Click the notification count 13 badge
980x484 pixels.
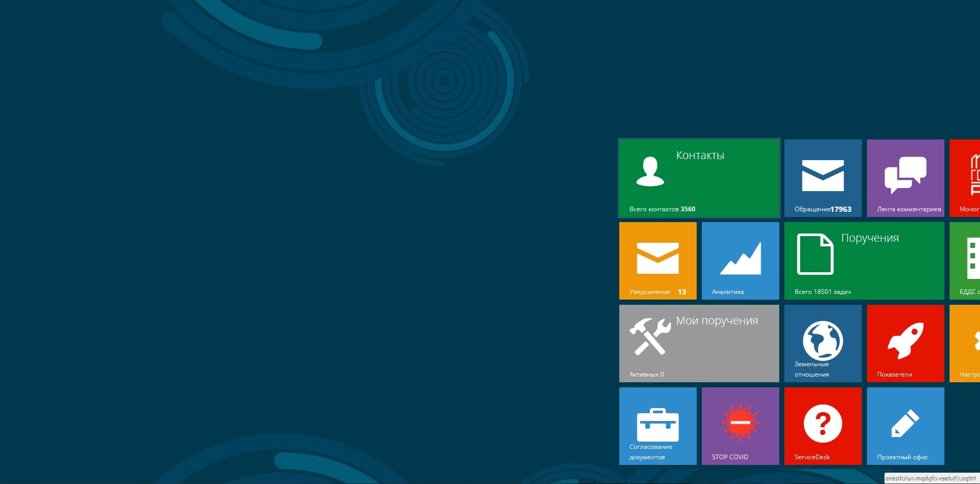pos(682,292)
